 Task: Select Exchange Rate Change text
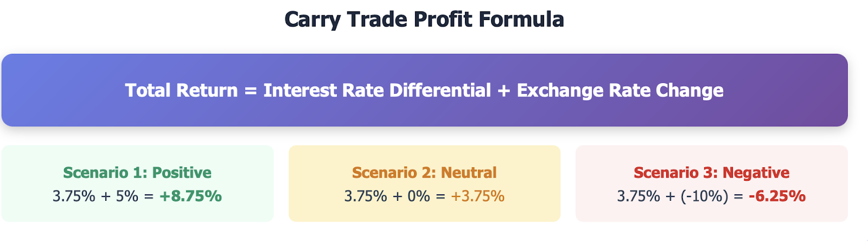point(620,90)
